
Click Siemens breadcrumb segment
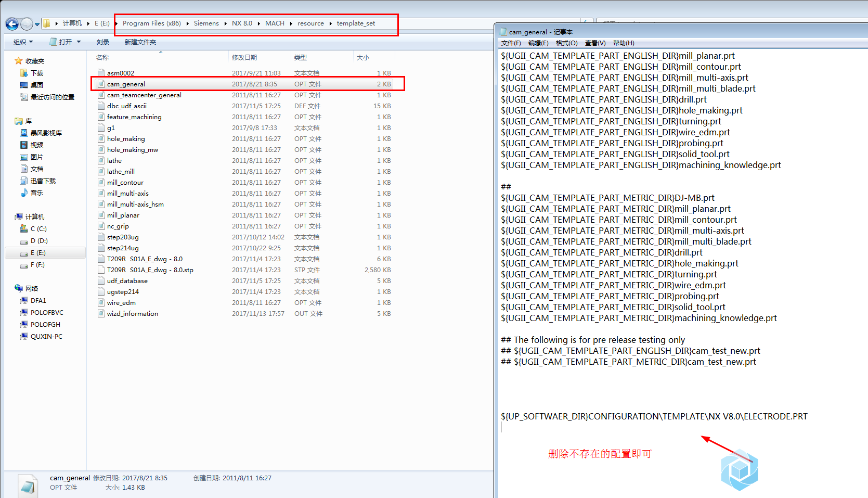pos(206,23)
